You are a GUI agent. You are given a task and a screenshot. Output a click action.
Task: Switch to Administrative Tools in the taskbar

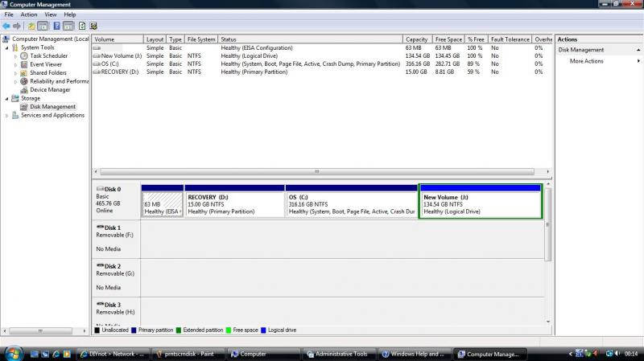tap(340, 354)
